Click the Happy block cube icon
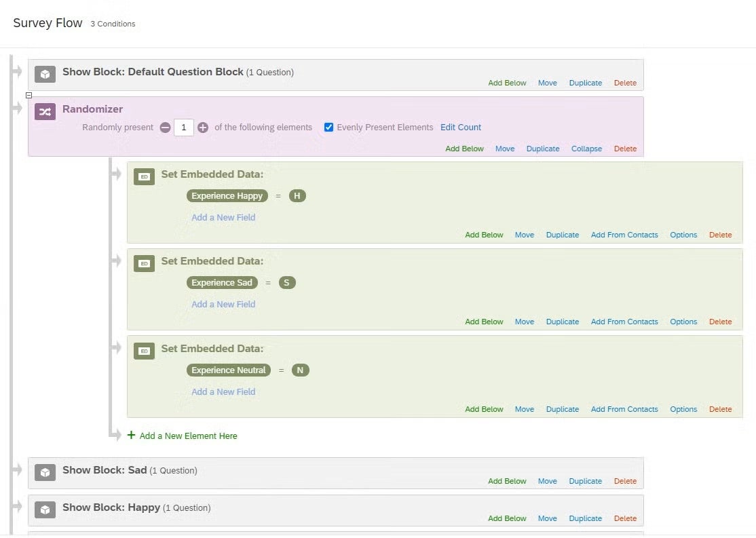Viewport: 756px width, 538px height. tap(45, 510)
